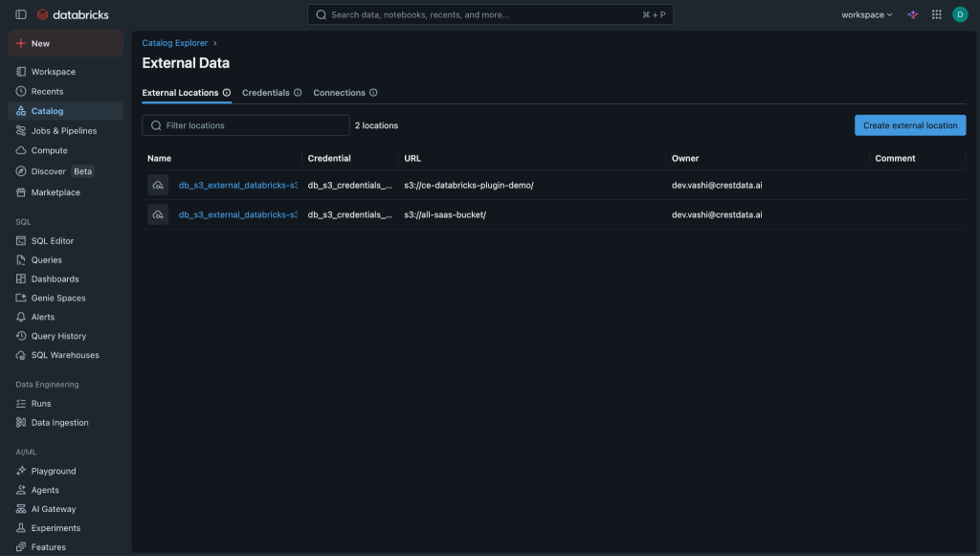Click the Features icon

21,547
